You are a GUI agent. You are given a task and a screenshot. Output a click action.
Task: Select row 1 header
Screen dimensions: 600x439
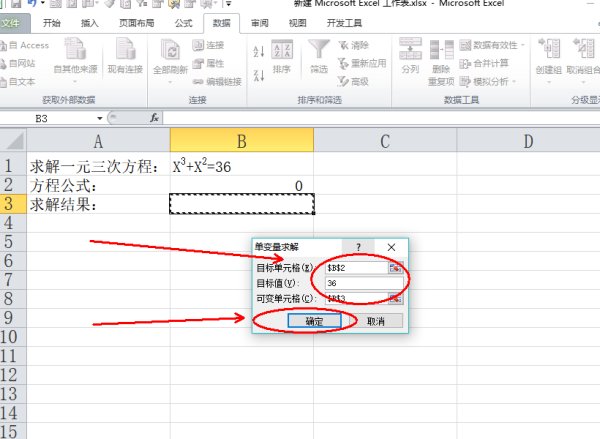(x=13, y=166)
